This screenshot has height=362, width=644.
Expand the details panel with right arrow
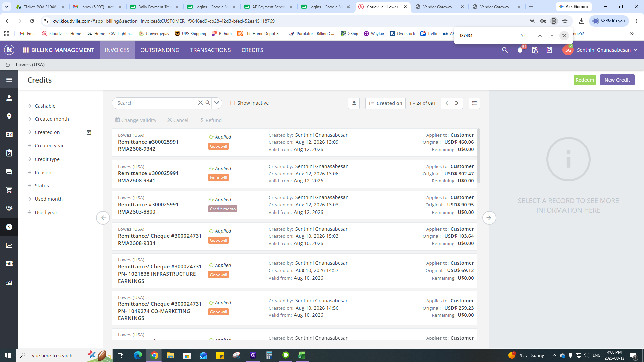(489, 218)
